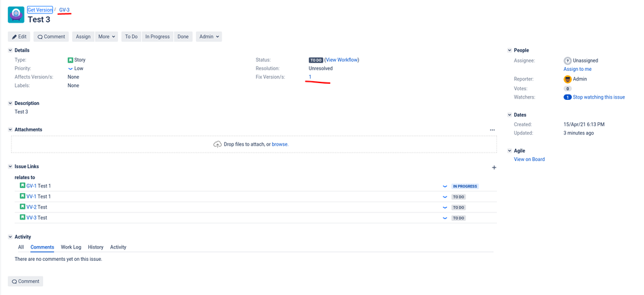Viewport: 644px width, 295px height.
Task: Collapse the People section
Action: [x=510, y=50]
